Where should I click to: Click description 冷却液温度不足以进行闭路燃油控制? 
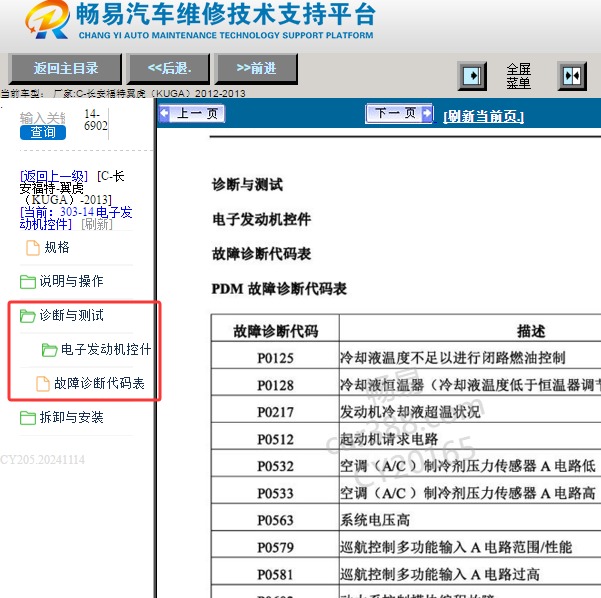click(x=453, y=358)
